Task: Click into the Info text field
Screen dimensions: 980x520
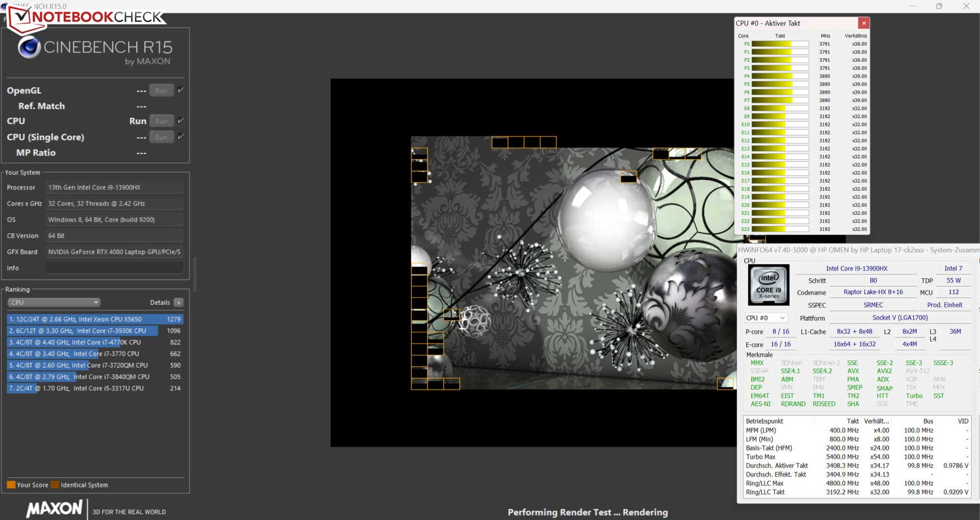Action: [x=114, y=268]
